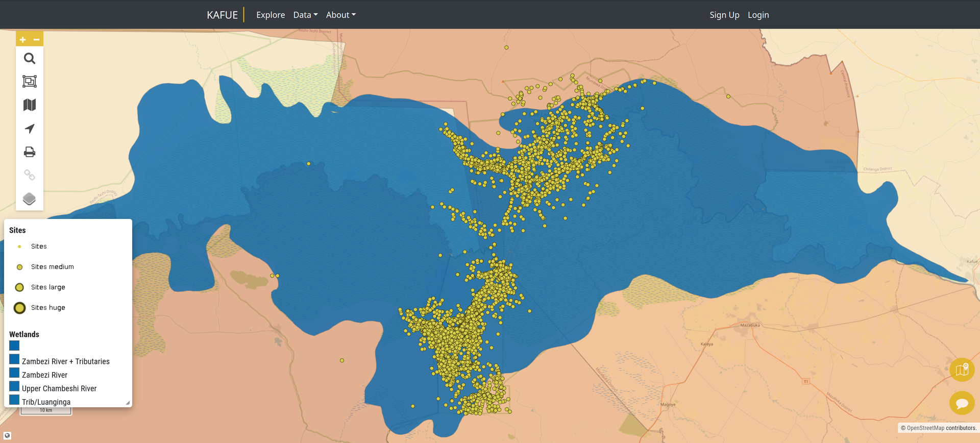Open the map search magnifier tool
The height and width of the screenshot is (443, 980).
coord(30,59)
